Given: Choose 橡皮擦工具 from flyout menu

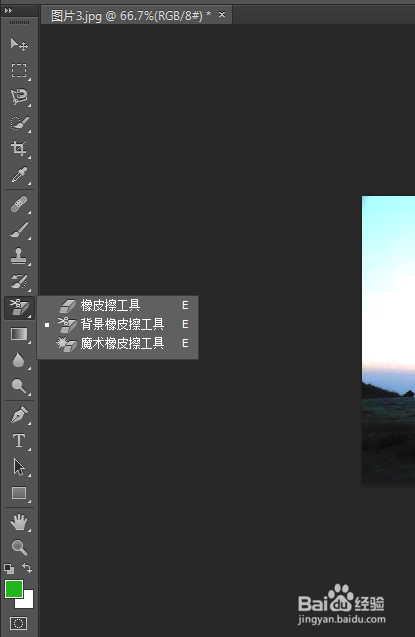Looking at the screenshot, I should point(117,305).
